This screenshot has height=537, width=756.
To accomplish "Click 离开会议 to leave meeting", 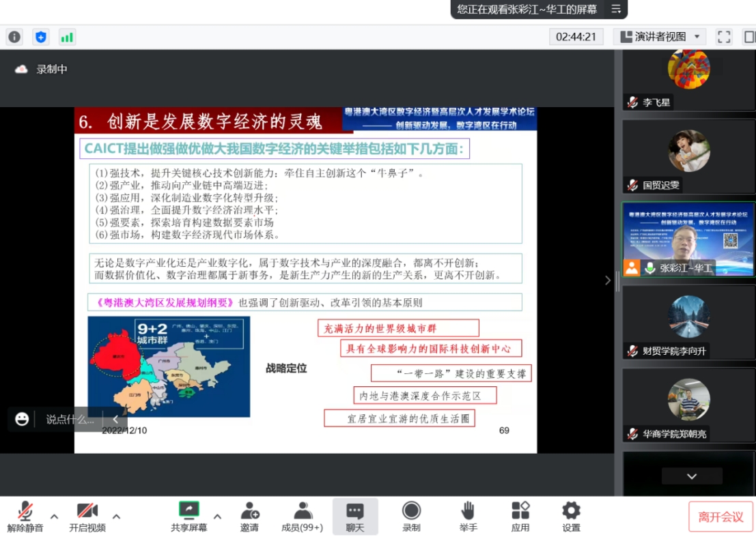I will [720, 517].
